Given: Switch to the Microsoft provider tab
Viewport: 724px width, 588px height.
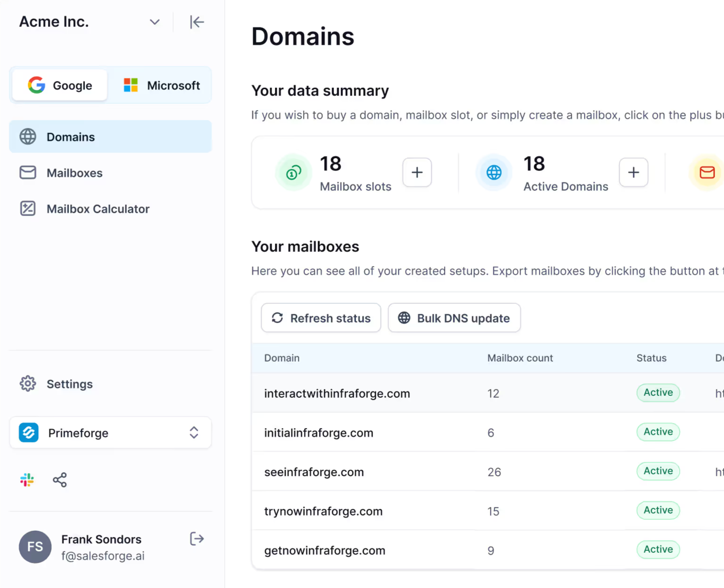Looking at the screenshot, I should pyautogui.click(x=161, y=85).
